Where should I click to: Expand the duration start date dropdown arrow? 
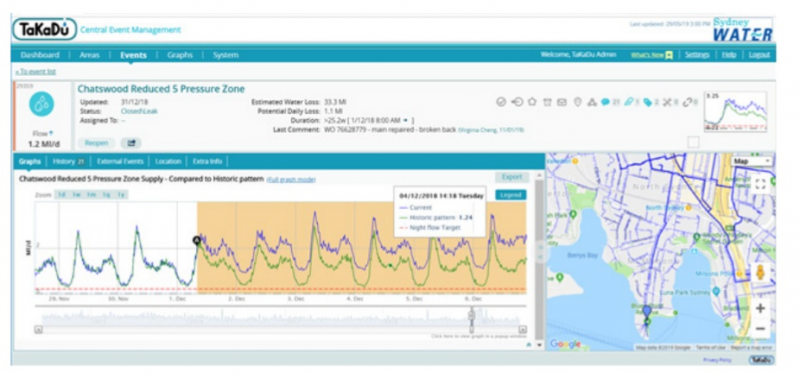pos(405,120)
